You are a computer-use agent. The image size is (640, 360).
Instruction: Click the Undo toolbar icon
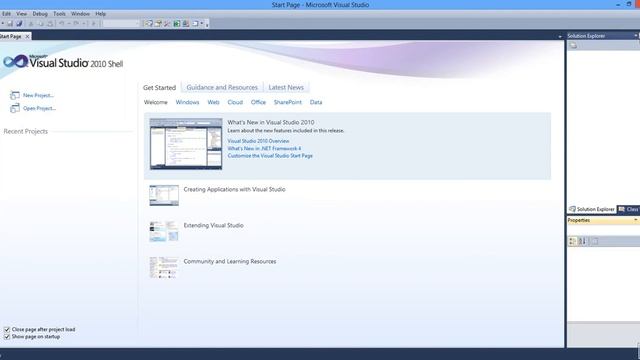click(x=62, y=24)
